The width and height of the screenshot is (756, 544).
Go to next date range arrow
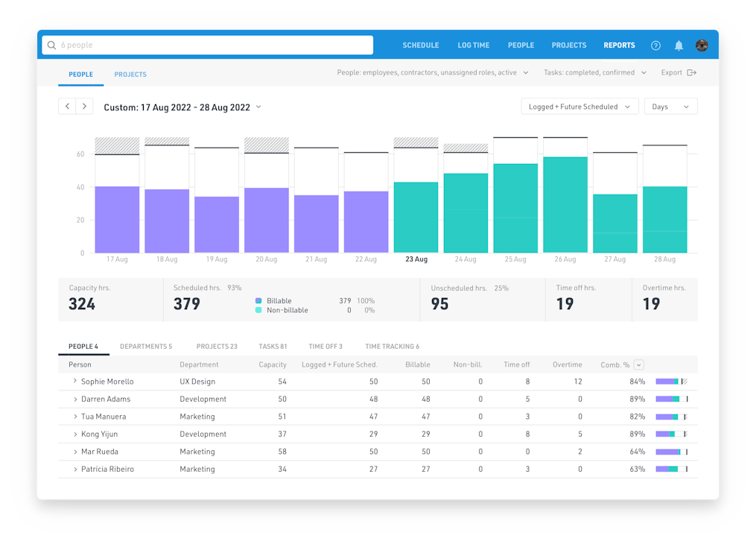[85, 107]
